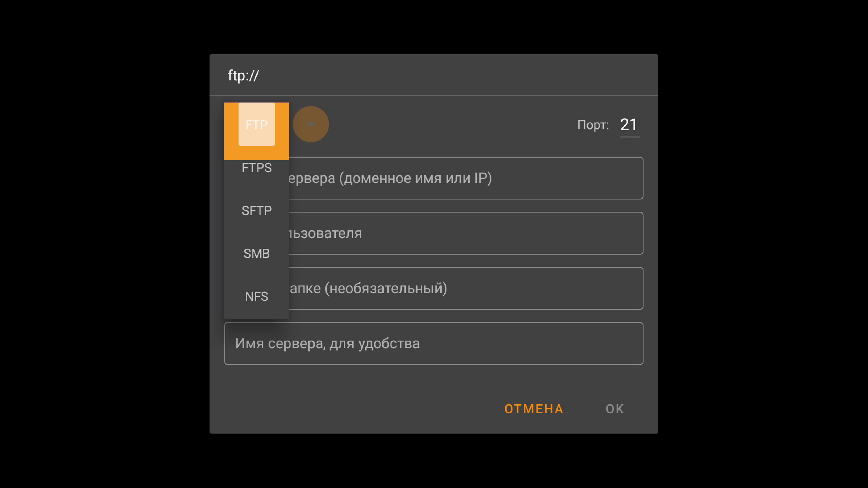Image resolution: width=868 pixels, height=488 pixels.
Task: Click the ftp:// dialog title text
Action: coord(243,75)
